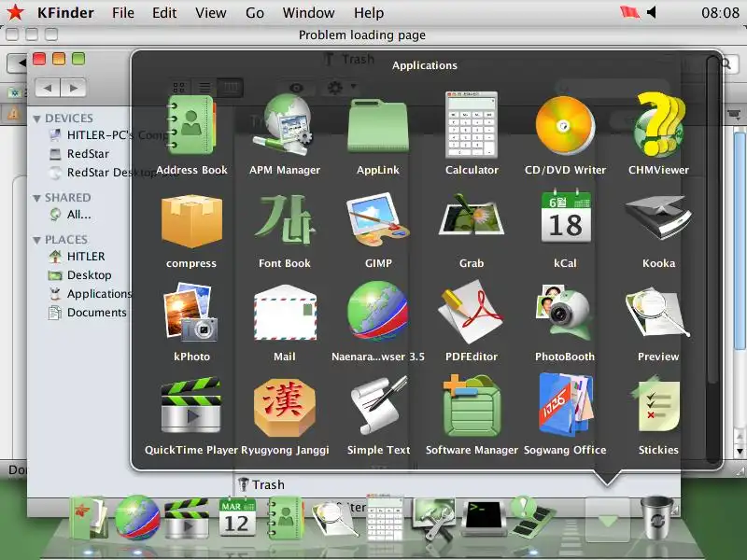This screenshot has height=560, width=747.
Task: Launch GIMP image editor
Action: pos(378,220)
